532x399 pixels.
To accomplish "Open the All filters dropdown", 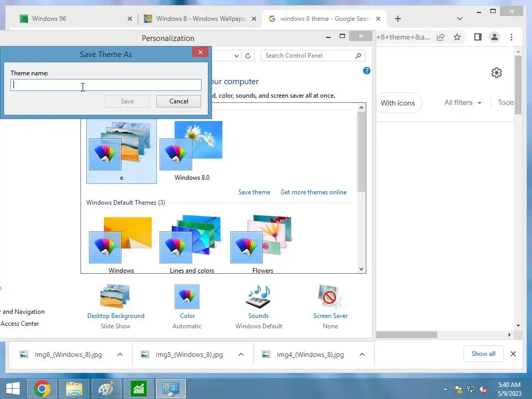I will [x=463, y=102].
